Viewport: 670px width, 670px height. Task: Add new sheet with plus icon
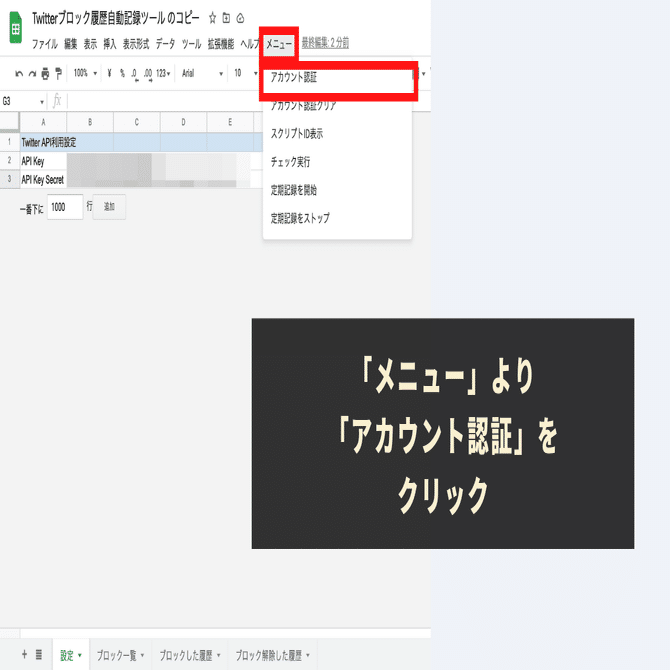24,654
